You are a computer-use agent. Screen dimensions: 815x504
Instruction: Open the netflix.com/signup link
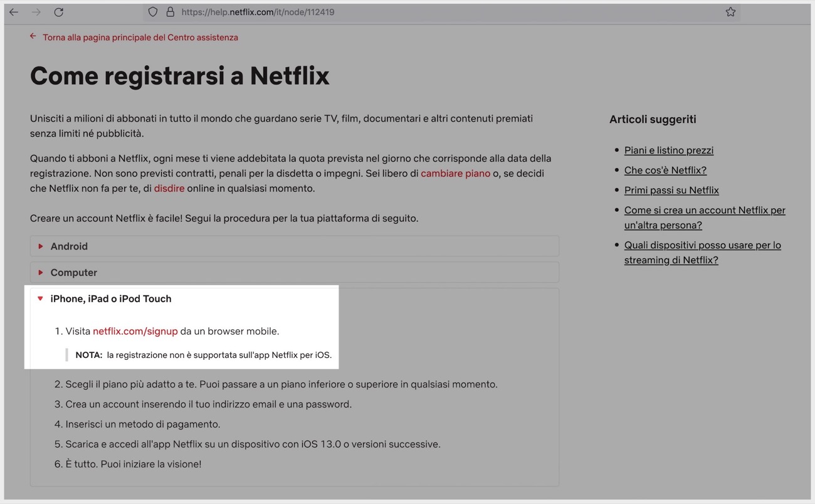click(135, 331)
